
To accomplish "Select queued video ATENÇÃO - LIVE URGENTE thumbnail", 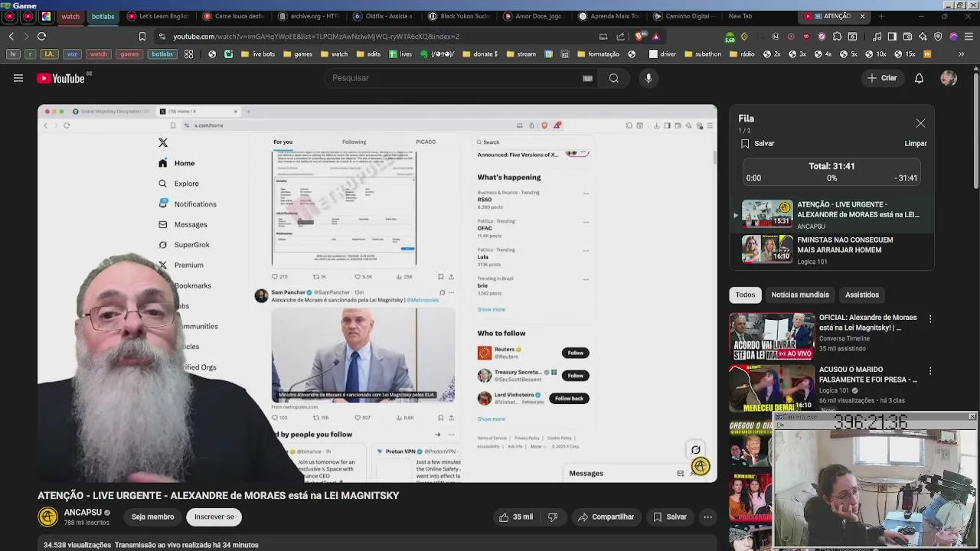I will click(x=767, y=214).
